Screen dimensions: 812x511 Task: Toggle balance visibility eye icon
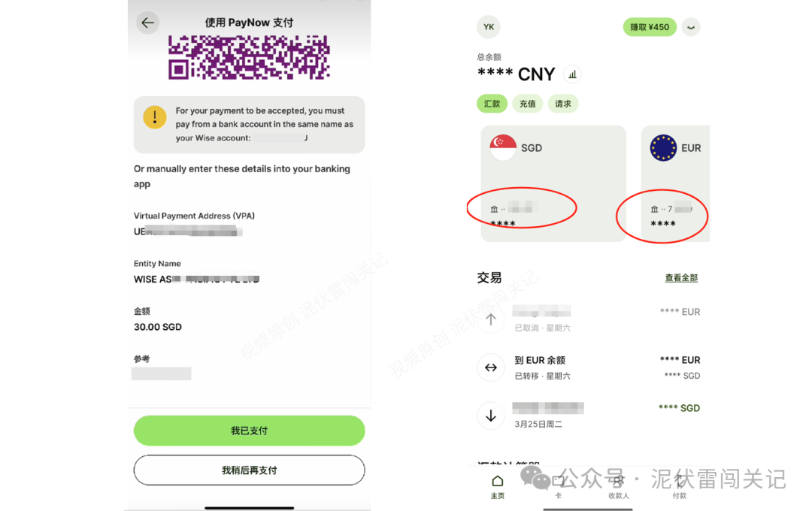pos(691,27)
